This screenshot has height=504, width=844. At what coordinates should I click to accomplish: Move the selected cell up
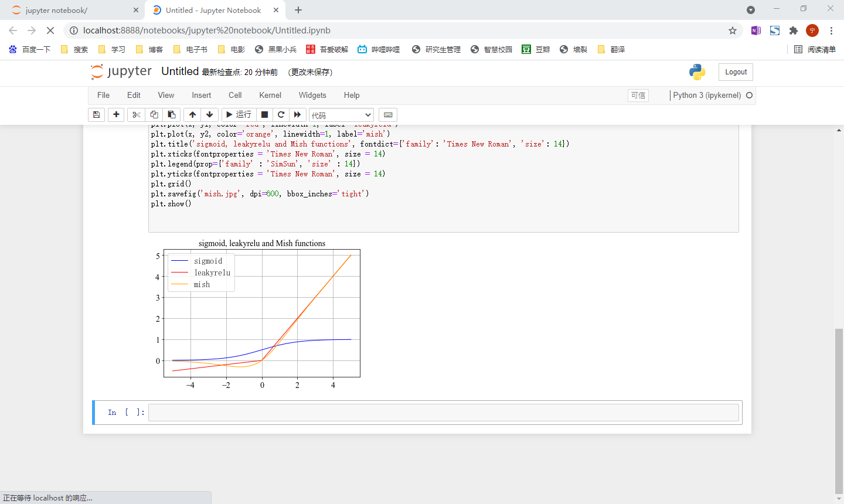pos(192,115)
